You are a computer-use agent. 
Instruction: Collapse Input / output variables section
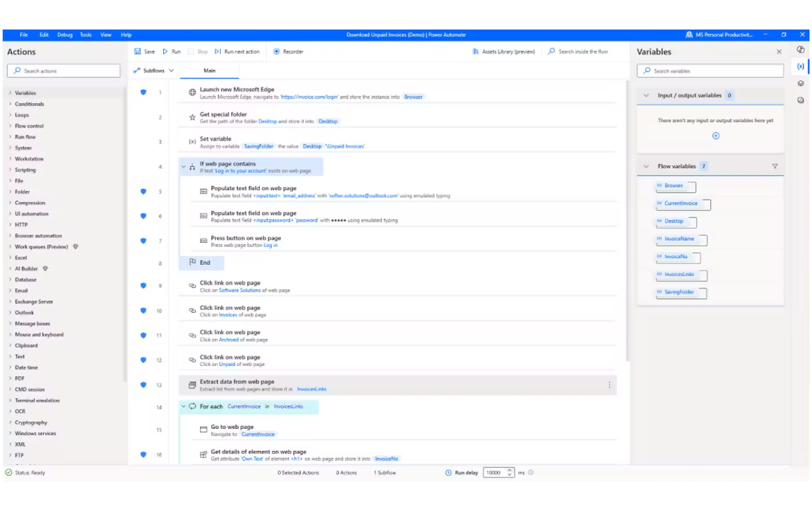pos(646,95)
